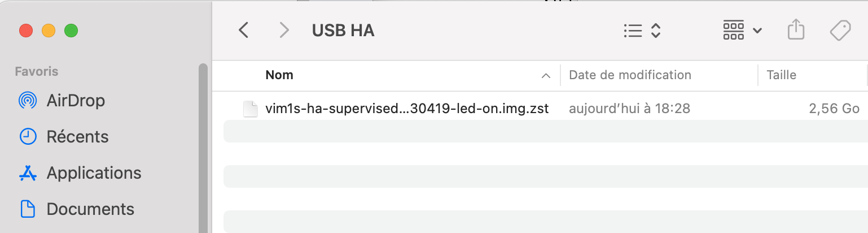
Task: Click the Documents sidebar icon
Action: [28, 209]
